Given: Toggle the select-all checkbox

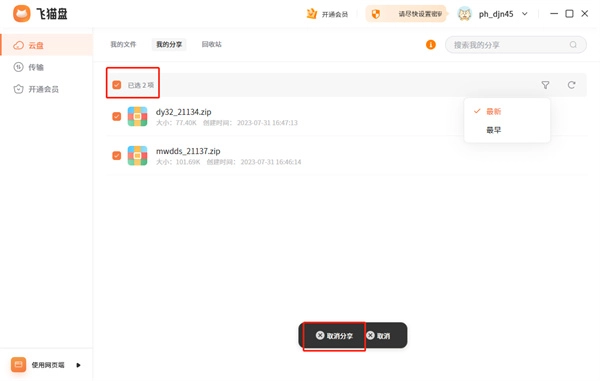Looking at the screenshot, I should pyautogui.click(x=117, y=85).
